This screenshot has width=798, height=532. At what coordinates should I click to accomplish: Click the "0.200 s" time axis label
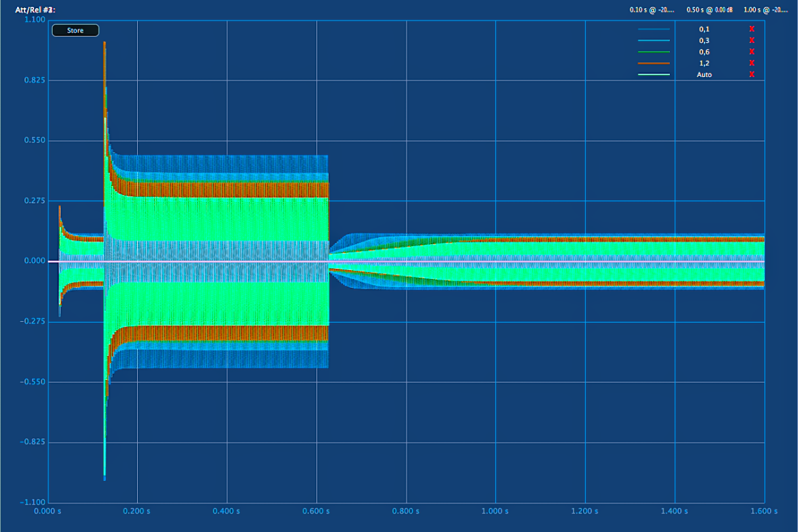136,511
